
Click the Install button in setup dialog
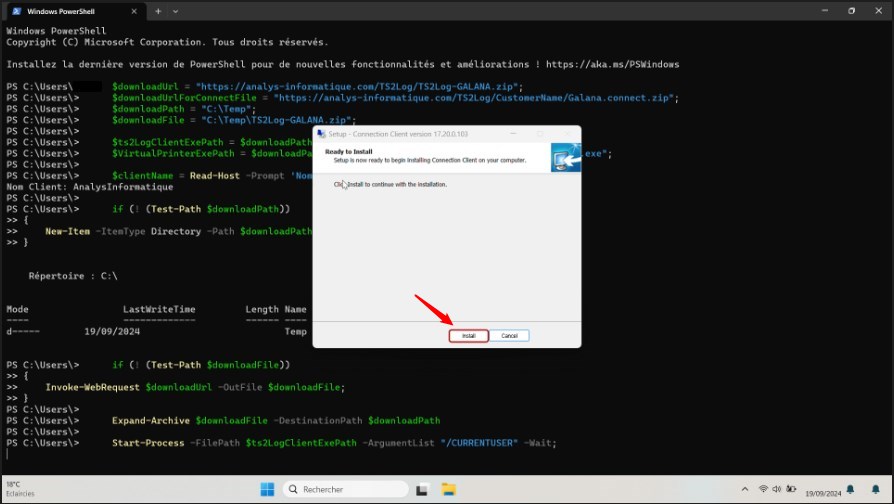pyautogui.click(x=469, y=336)
